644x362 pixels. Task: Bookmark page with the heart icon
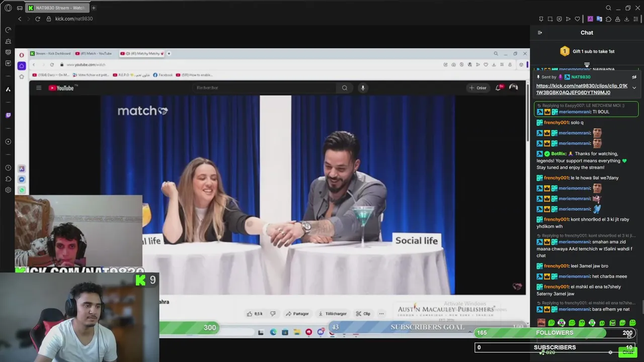point(578,19)
